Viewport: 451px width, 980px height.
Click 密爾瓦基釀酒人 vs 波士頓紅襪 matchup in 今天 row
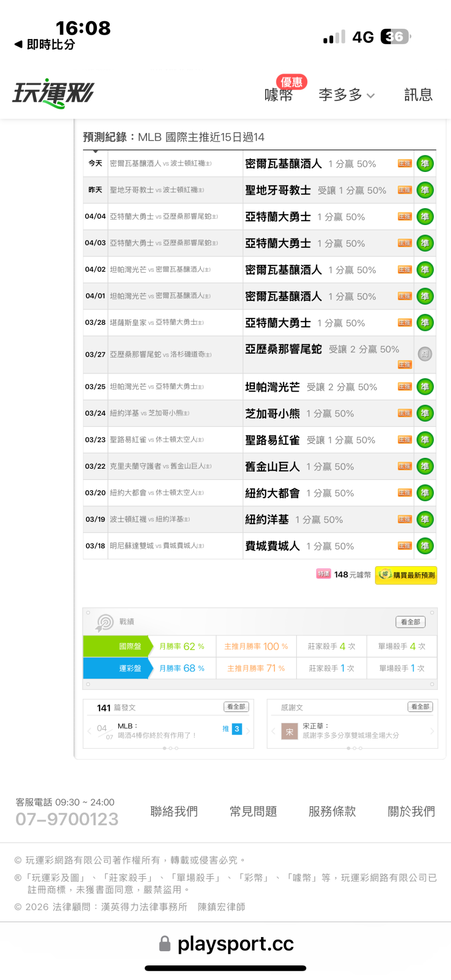pyautogui.click(x=160, y=164)
